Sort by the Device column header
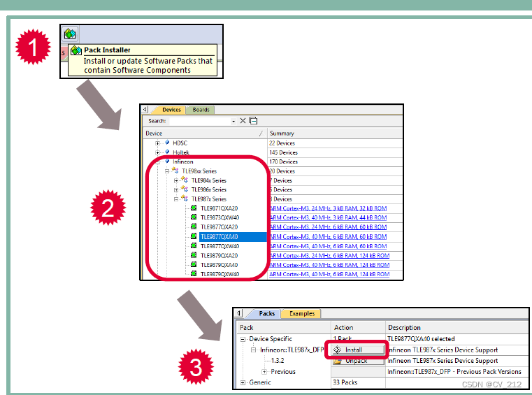 click(x=205, y=134)
